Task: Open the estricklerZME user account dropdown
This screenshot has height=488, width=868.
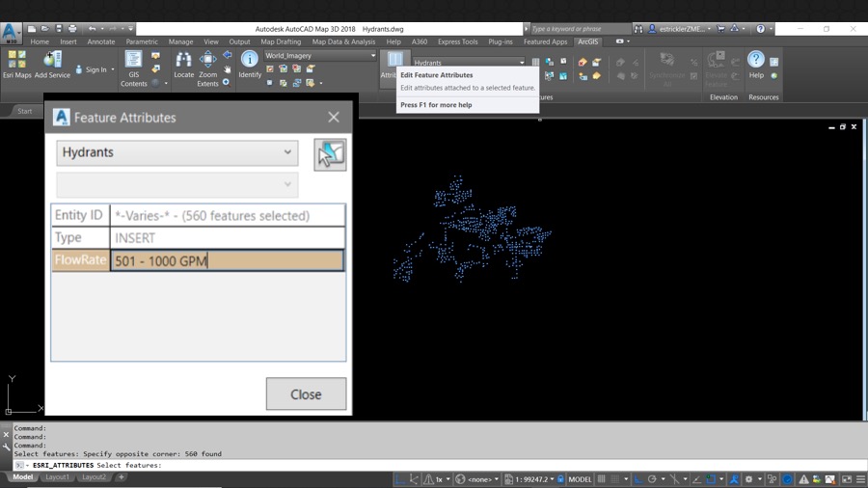Action: pos(680,29)
